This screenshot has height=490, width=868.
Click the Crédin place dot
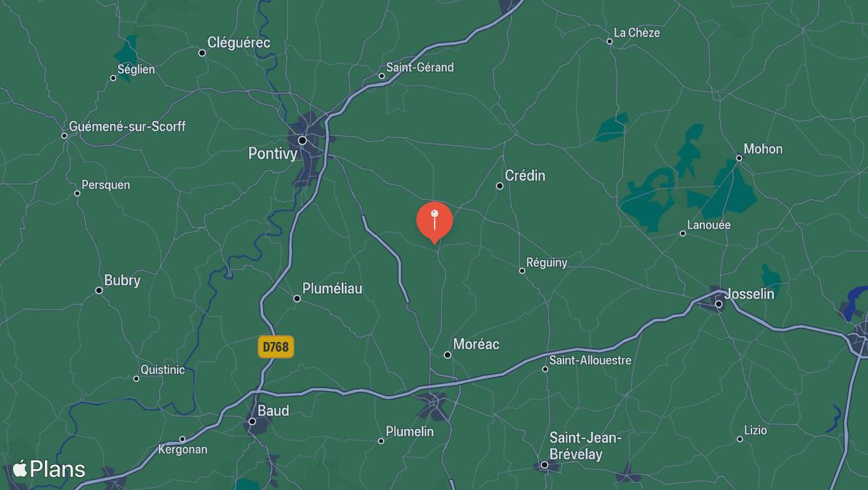(x=500, y=186)
